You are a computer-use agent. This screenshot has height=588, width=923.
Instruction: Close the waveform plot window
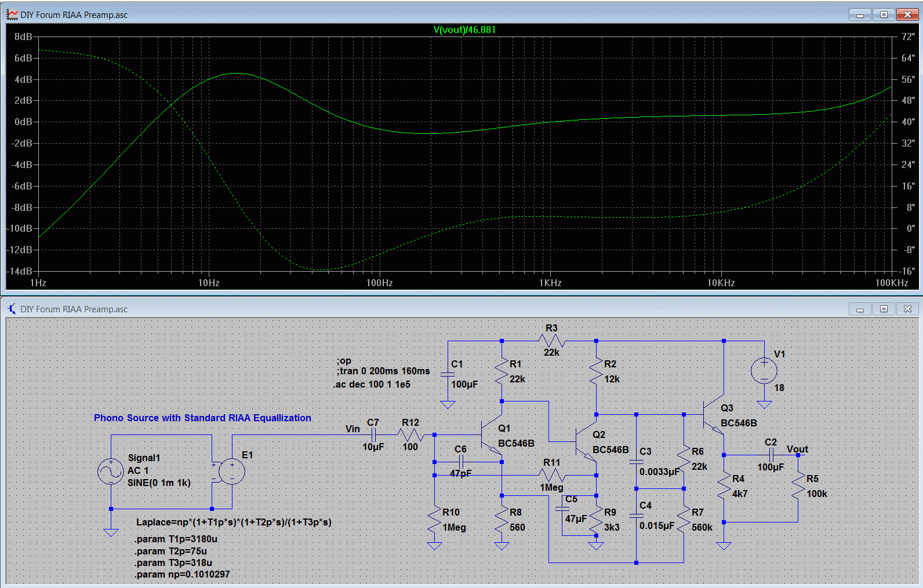coord(907,14)
